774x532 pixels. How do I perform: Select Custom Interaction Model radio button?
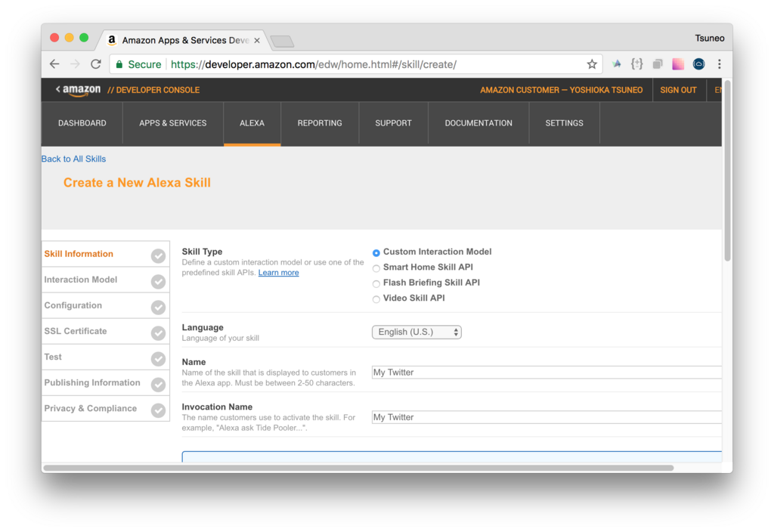(376, 252)
